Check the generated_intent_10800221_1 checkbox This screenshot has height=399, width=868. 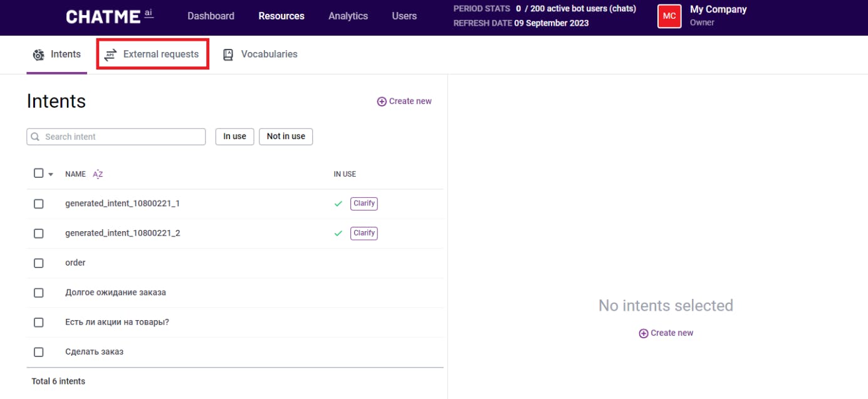[38, 204]
